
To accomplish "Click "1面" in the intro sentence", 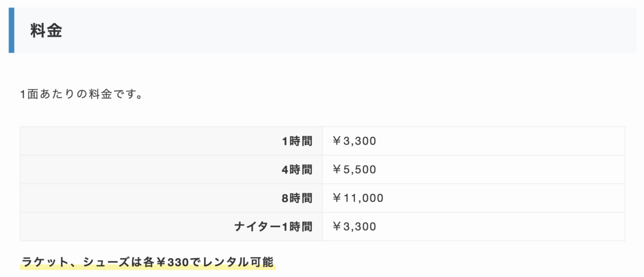I will pos(29,94).
